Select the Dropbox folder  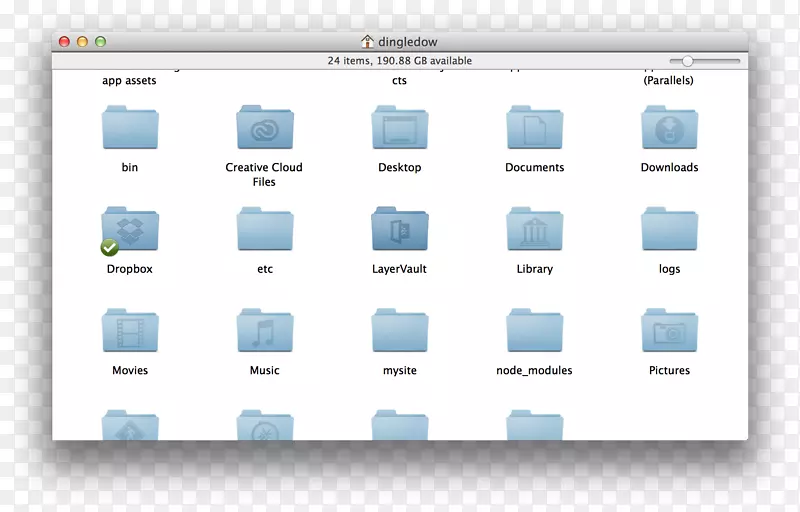click(130, 230)
